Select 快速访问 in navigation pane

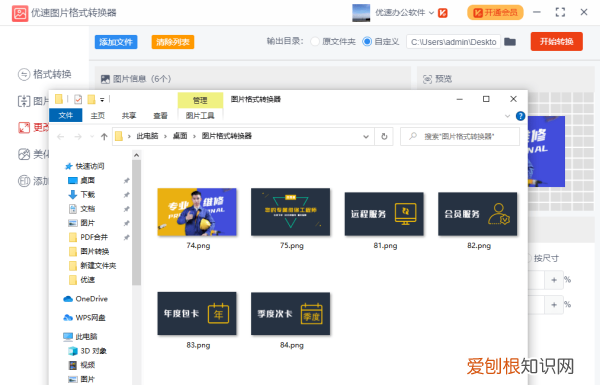pos(85,166)
